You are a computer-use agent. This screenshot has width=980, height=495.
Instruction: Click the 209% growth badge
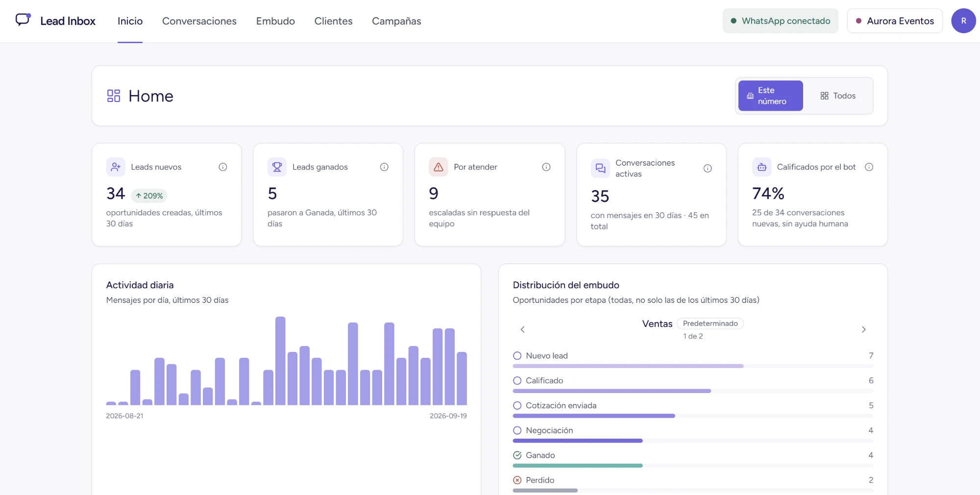[x=149, y=196]
